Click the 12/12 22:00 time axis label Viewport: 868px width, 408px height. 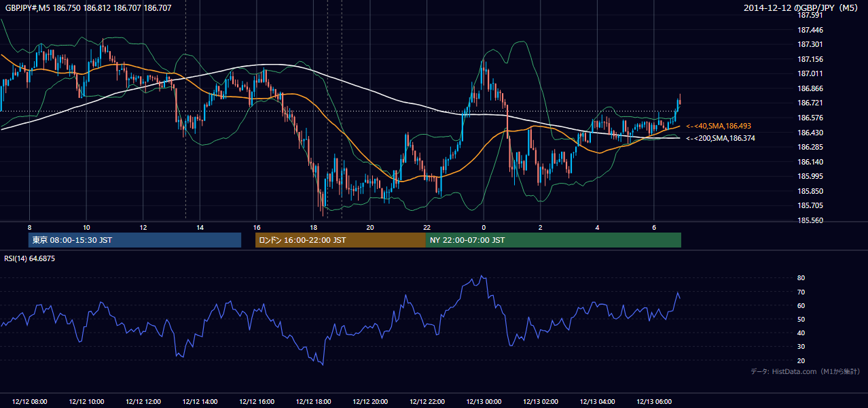427,402
